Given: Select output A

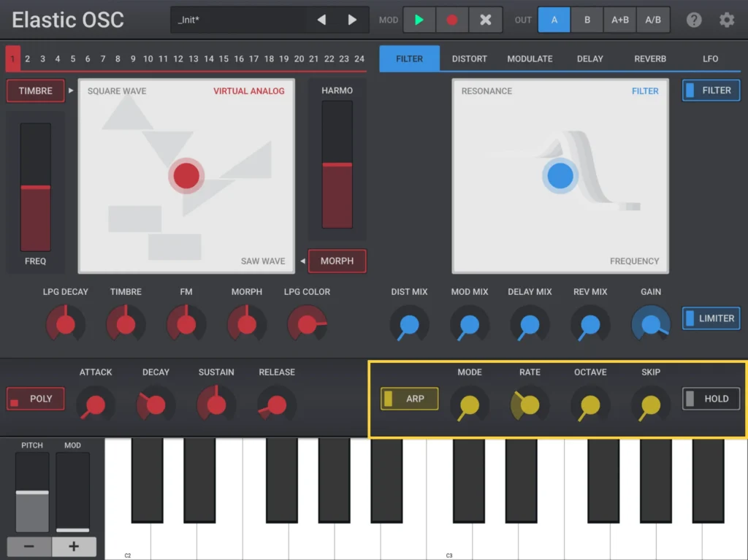Looking at the screenshot, I should [554, 20].
